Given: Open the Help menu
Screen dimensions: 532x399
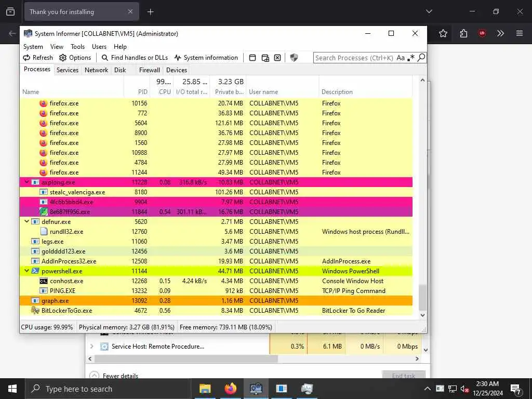Looking at the screenshot, I should (x=120, y=46).
